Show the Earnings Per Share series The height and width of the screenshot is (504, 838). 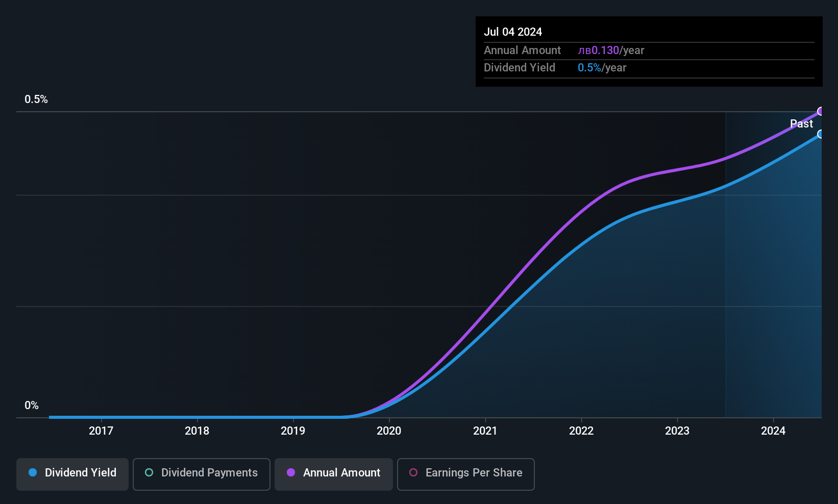pos(466,474)
